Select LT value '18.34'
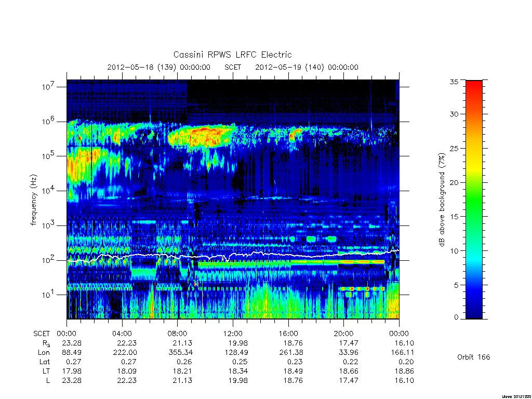The width and height of the screenshot is (532, 399). pyautogui.click(x=238, y=371)
